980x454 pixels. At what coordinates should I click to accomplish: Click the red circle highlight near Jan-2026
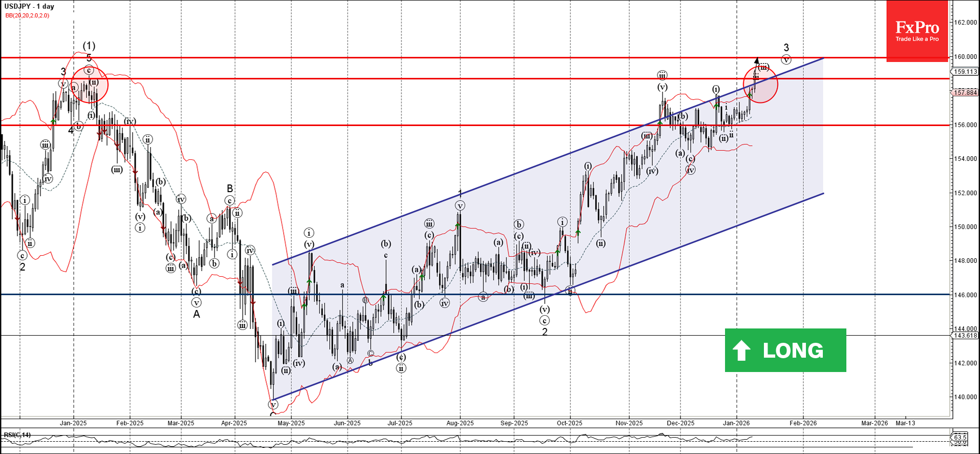[x=760, y=85]
